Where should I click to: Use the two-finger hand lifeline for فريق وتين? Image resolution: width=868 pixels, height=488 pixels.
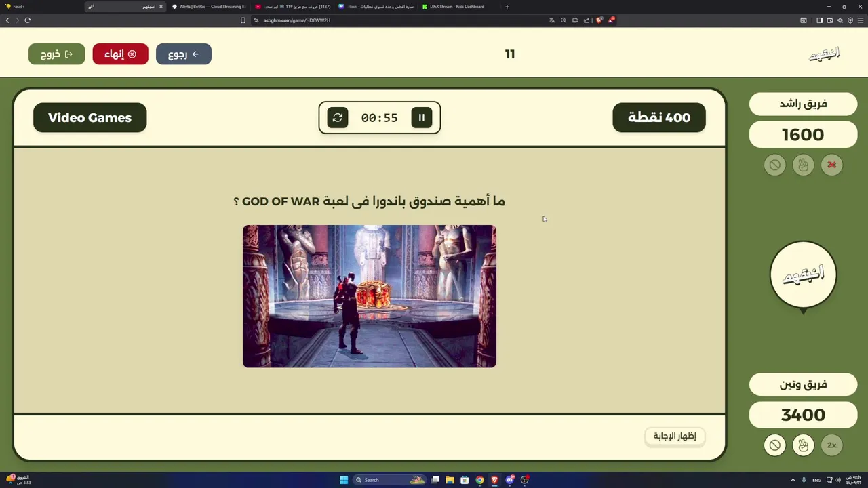[x=804, y=445]
